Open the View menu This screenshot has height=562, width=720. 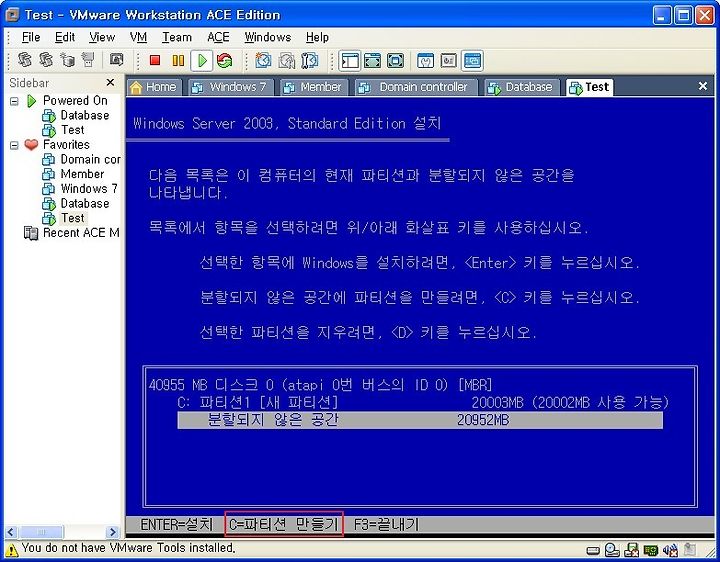pos(102,37)
